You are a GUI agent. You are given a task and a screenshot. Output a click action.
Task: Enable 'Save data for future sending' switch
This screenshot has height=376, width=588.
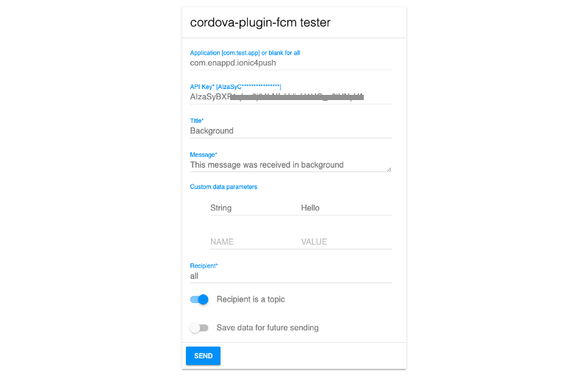[x=199, y=327]
